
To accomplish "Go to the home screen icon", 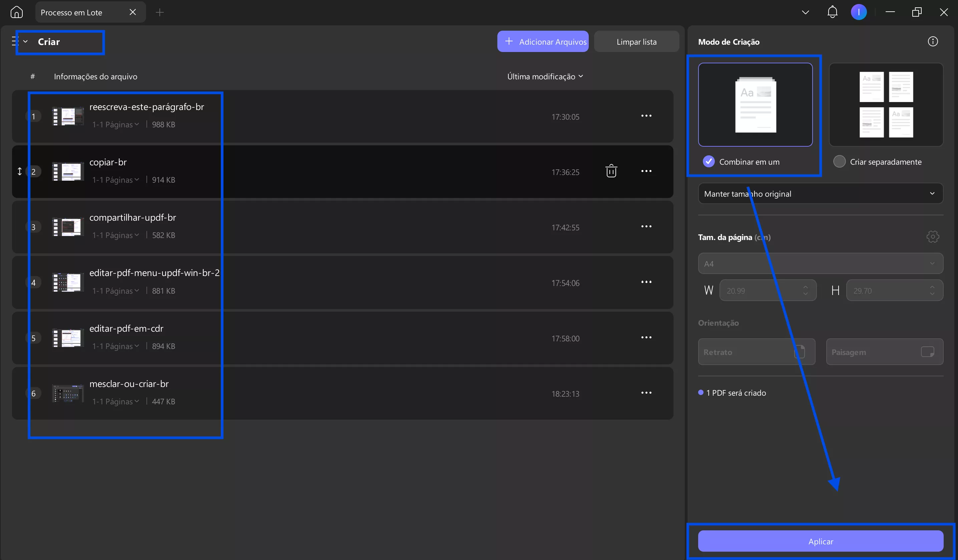I will (16, 12).
